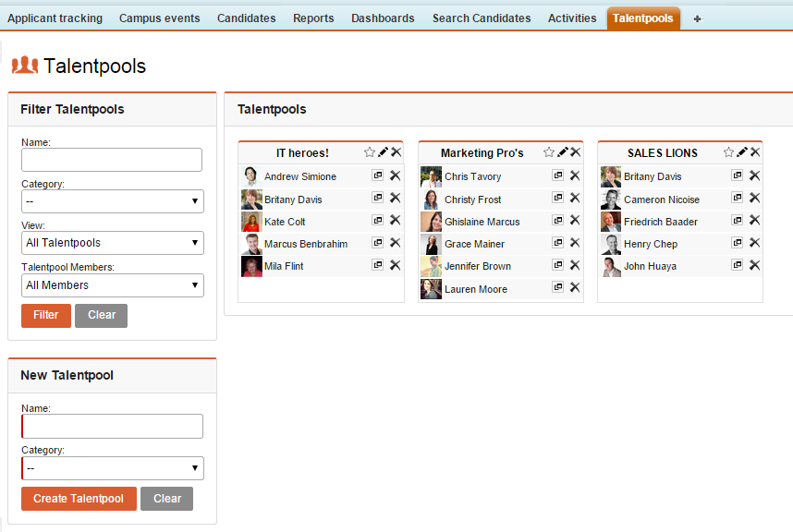Open the Search Candidates tab
Image resolution: width=793 pixels, height=532 pixels.
(x=482, y=18)
